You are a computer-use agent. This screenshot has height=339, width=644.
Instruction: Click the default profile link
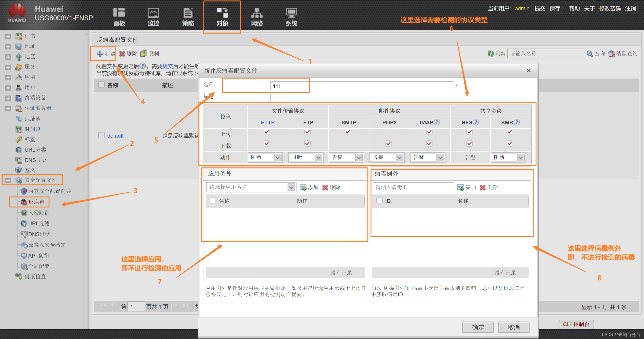[x=115, y=136]
